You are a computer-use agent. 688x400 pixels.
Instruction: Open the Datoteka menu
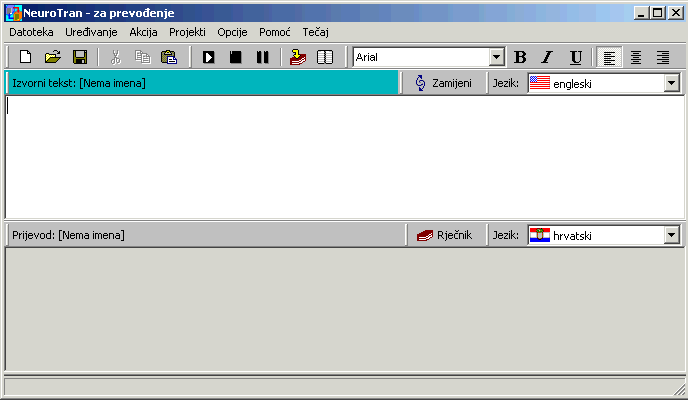[31, 32]
